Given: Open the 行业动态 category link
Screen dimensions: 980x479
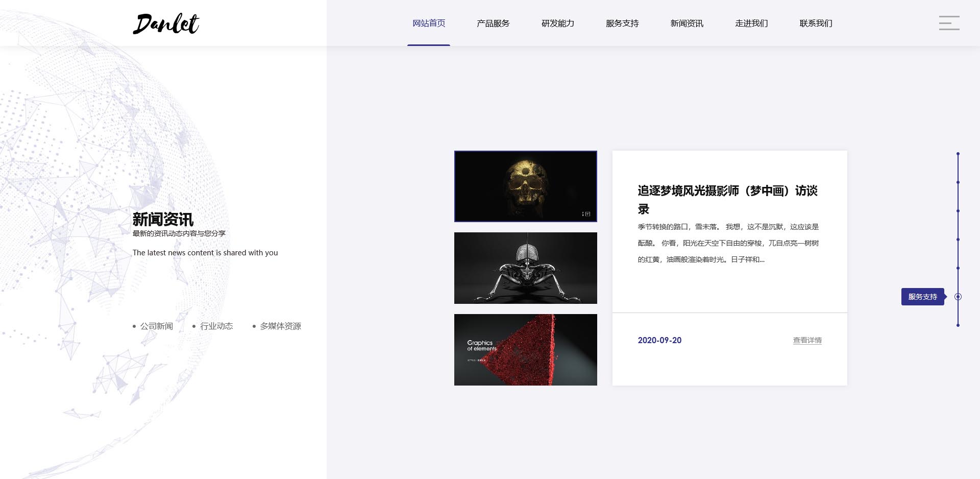Looking at the screenshot, I should click(216, 326).
